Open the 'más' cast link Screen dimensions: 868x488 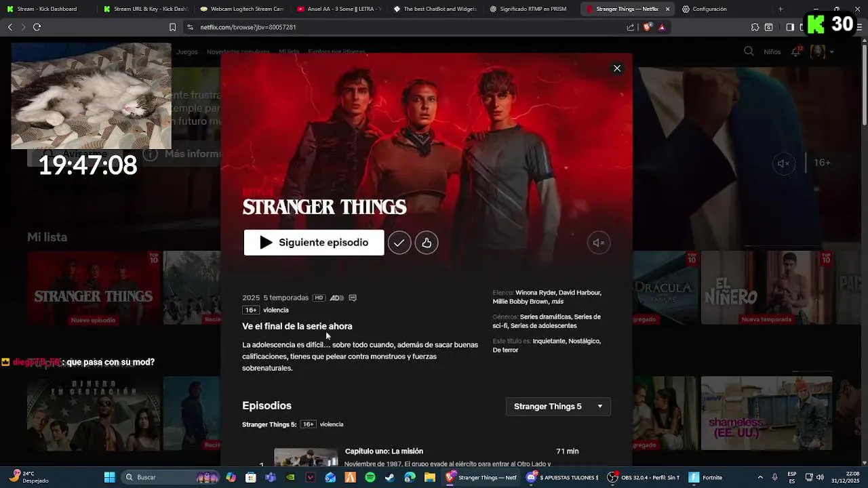(557, 302)
